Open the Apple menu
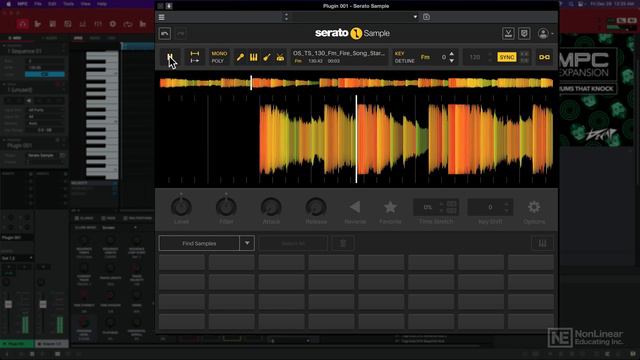Screen dimensions: 640x360 [8, 4]
